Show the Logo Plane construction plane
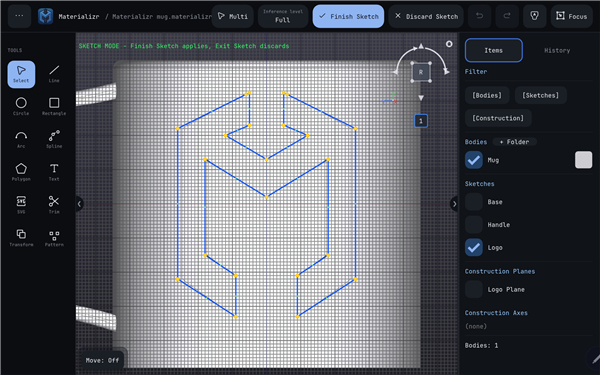This screenshot has width=600, height=375. [x=474, y=289]
